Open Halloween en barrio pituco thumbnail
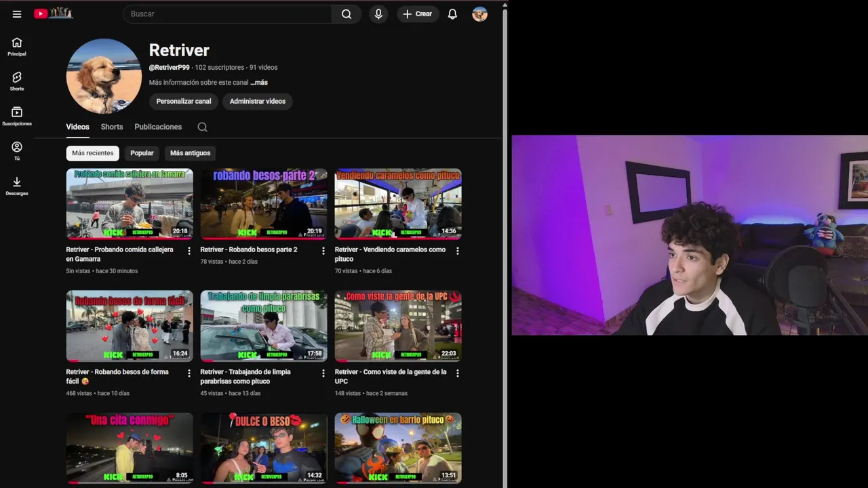 (398, 448)
